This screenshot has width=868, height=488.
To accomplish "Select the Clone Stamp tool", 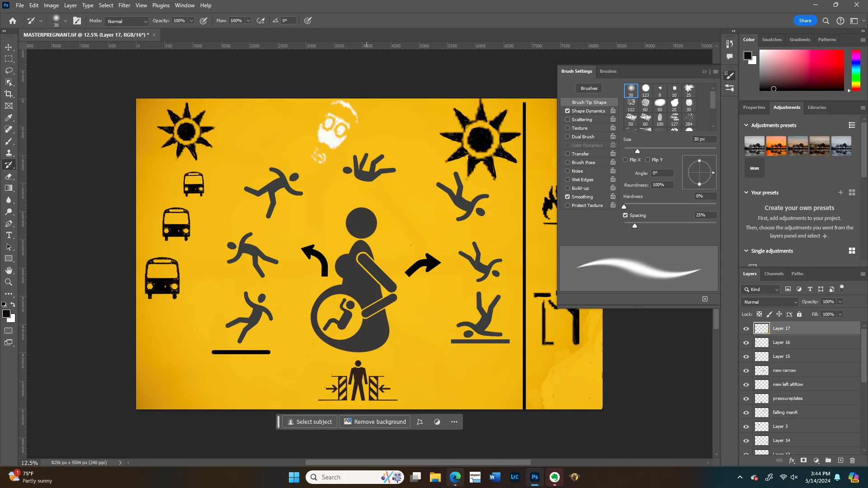I will (9, 153).
